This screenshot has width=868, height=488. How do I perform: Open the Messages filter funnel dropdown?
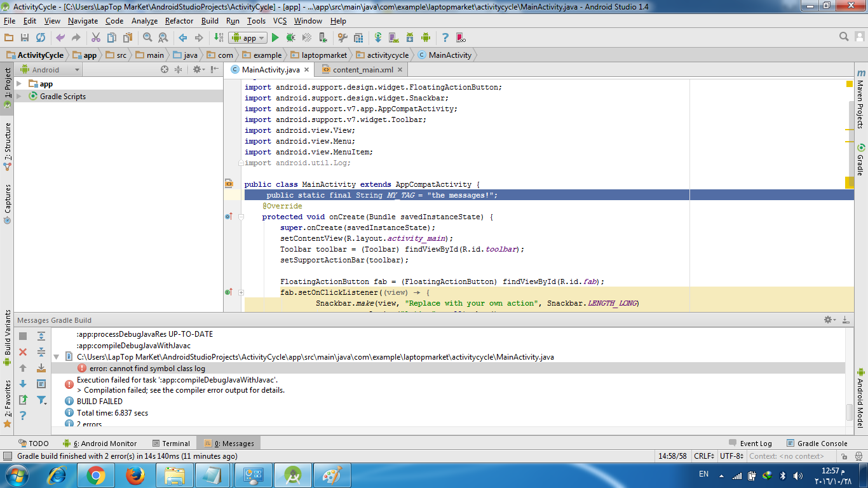tap(41, 400)
